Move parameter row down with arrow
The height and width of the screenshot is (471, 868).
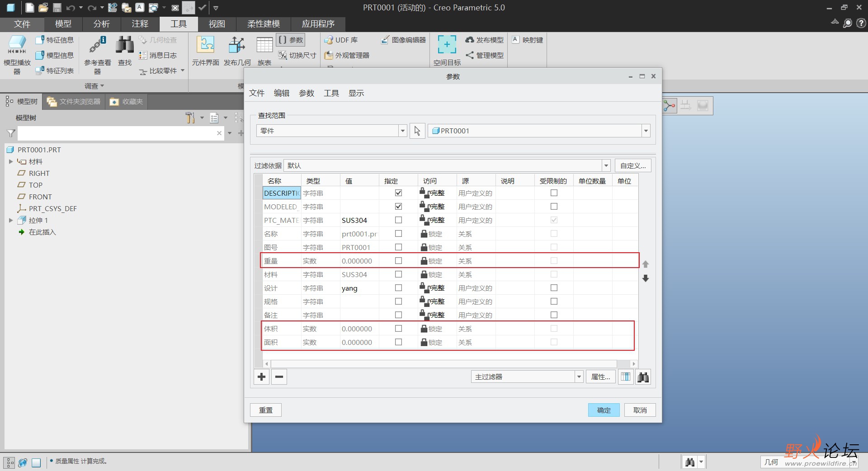pyautogui.click(x=646, y=278)
